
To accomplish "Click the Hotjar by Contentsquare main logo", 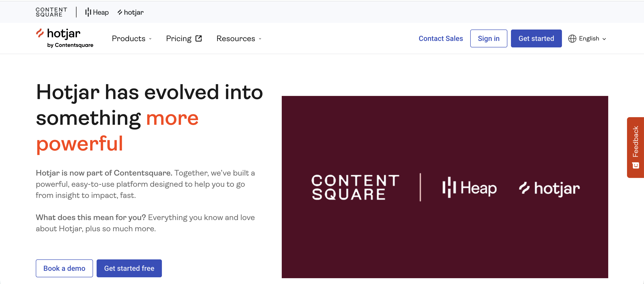I will point(64,38).
